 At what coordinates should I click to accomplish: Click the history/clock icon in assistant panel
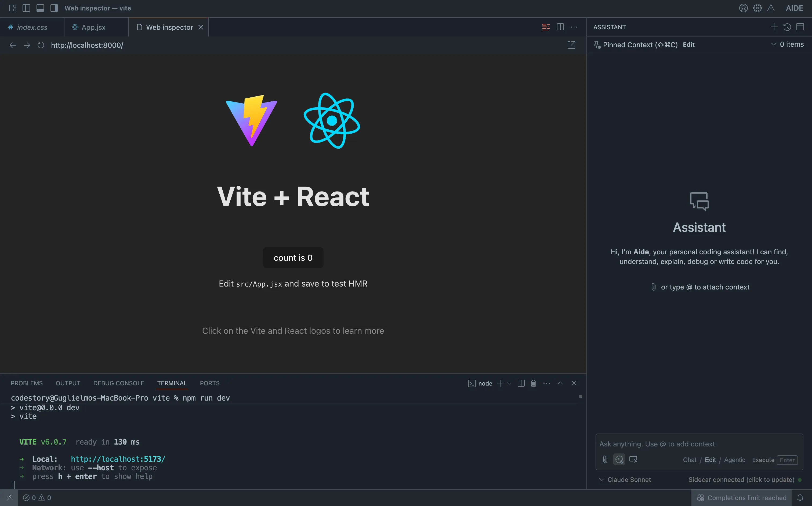[788, 27]
